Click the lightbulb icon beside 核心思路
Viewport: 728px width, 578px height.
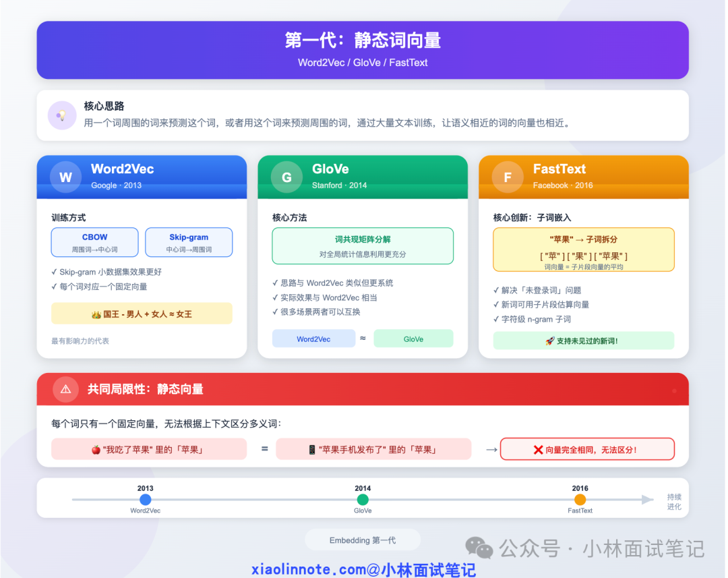coord(62,115)
